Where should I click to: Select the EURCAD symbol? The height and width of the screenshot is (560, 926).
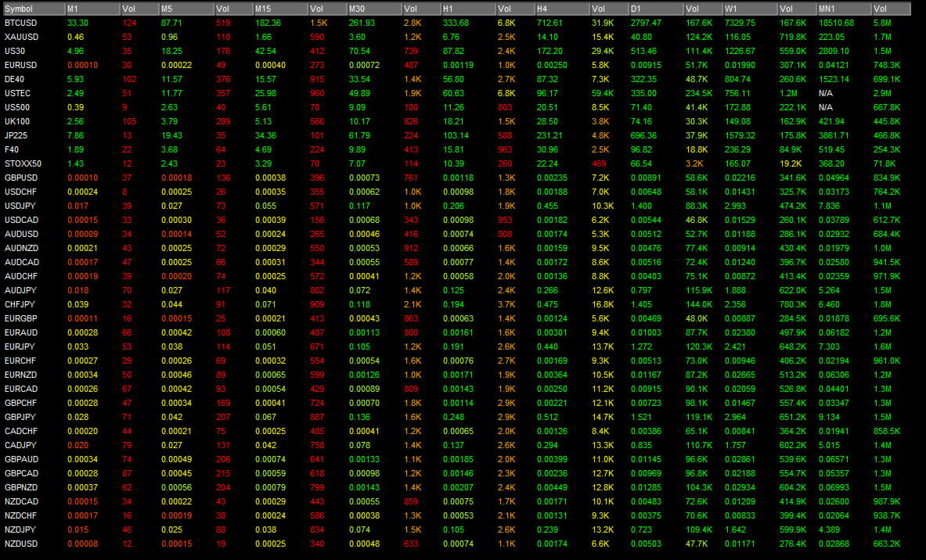click(20, 389)
